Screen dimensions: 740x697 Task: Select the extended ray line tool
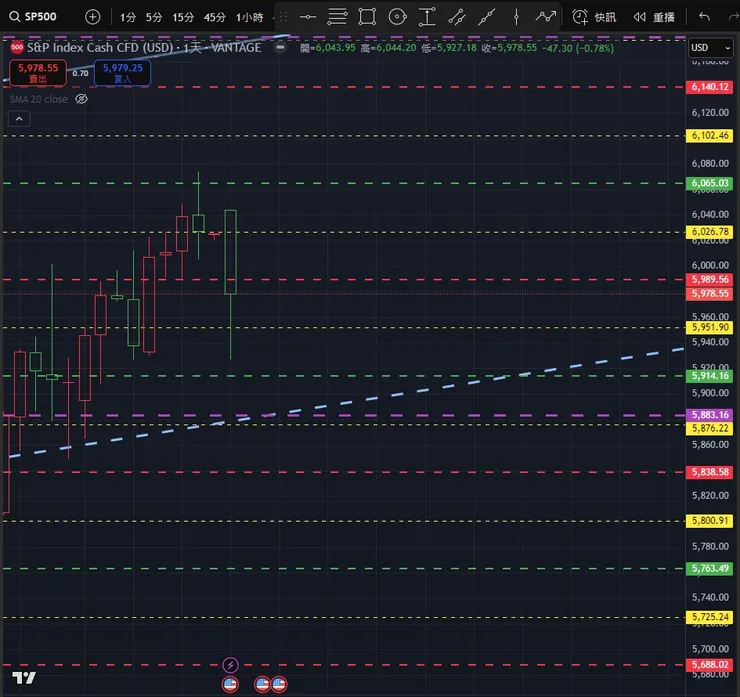(x=487, y=17)
